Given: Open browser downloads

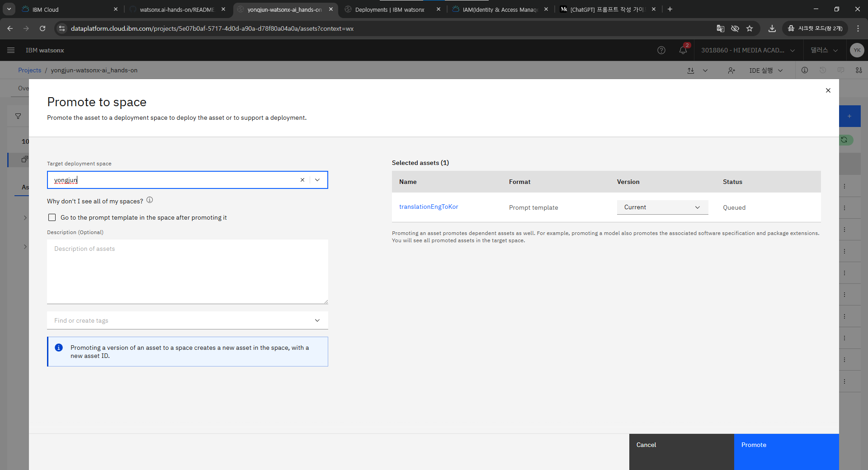Looking at the screenshot, I should 772,28.
